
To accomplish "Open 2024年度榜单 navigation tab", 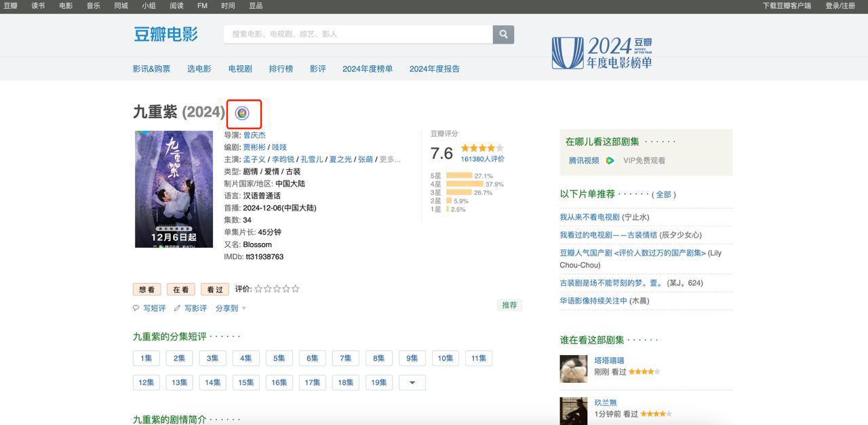I will (368, 69).
